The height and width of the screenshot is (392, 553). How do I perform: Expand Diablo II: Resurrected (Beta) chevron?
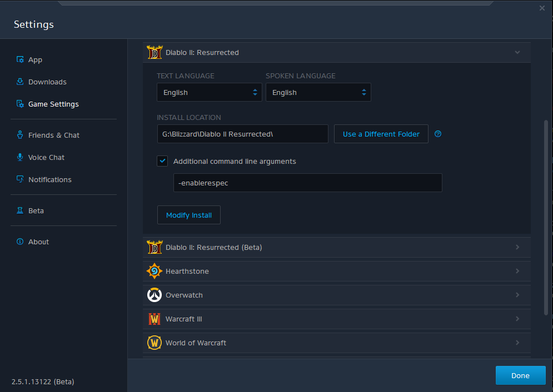coord(517,247)
